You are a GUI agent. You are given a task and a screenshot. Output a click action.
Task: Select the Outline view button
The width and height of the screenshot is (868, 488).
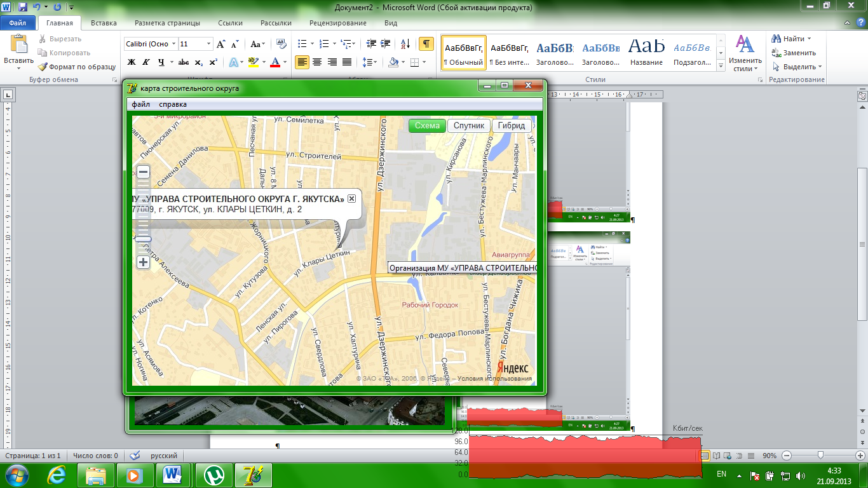pyautogui.click(x=740, y=456)
